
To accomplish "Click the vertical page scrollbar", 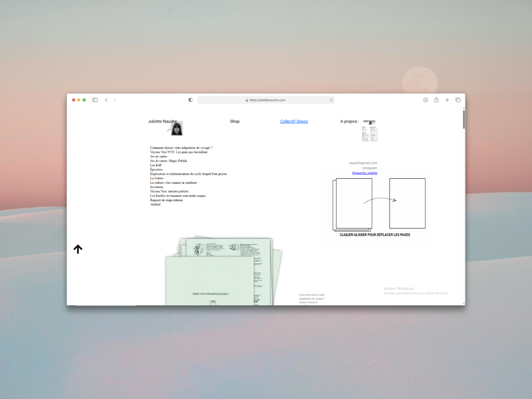I will click(464, 119).
